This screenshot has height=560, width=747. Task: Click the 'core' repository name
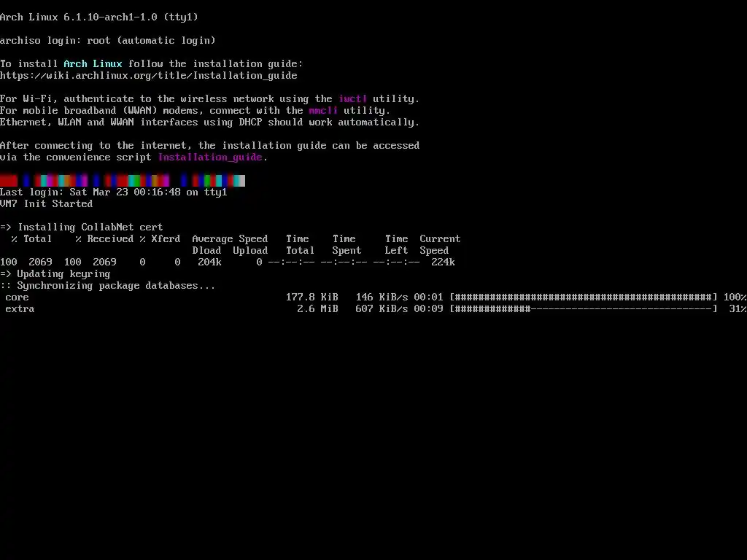(18, 297)
